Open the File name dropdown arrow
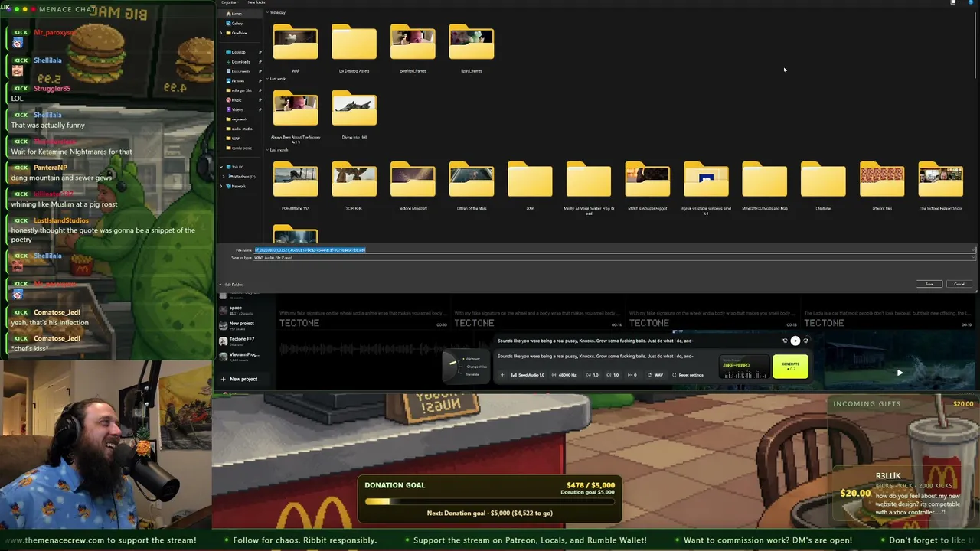 (x=973, y=250)
